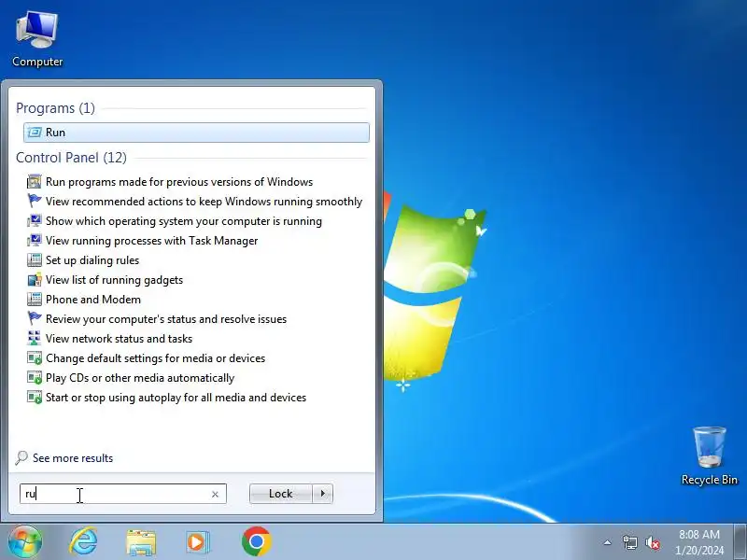The image size is (747, 560).
Task: Click gadgets icon beside View list of running gadgets
Action: tap(35, 280)
